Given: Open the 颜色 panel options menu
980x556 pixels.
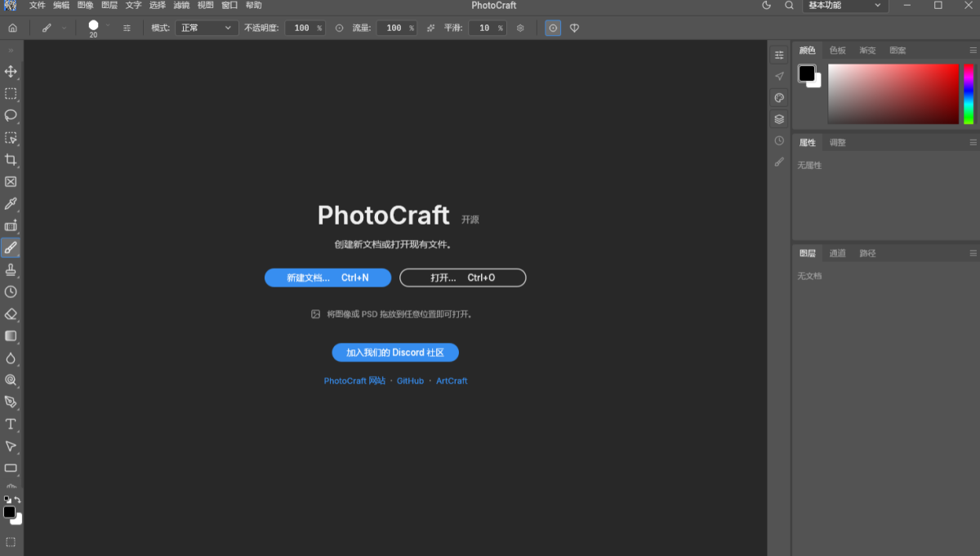Looking at the screenshot, I should pyautogui.click(x=973, y=51).
